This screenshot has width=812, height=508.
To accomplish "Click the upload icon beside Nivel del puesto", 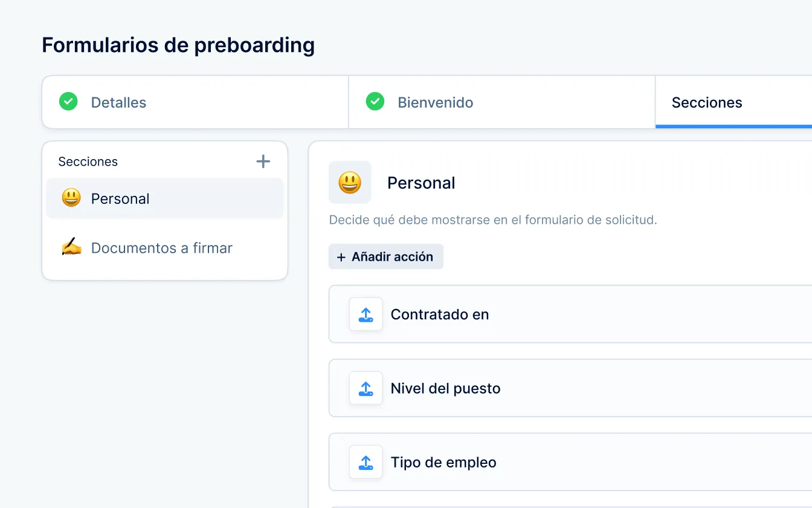I will 366,388.
